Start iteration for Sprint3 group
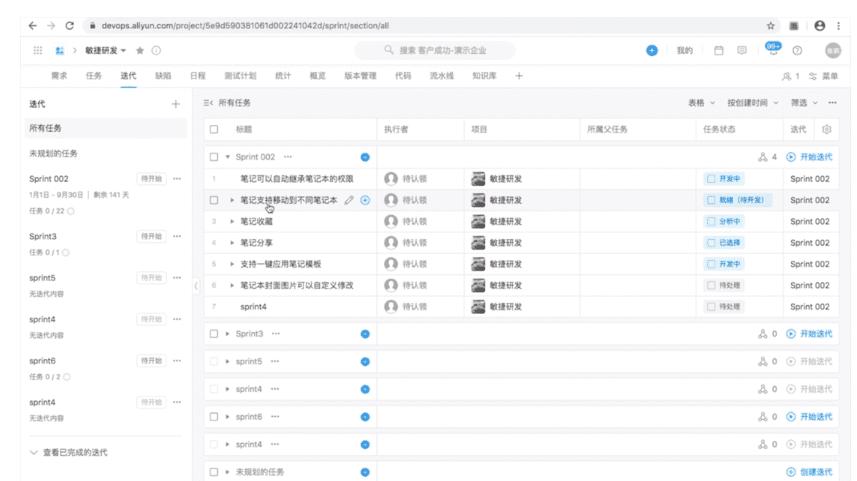This screenshot has width=857, height=481. (x=809, y=333)
